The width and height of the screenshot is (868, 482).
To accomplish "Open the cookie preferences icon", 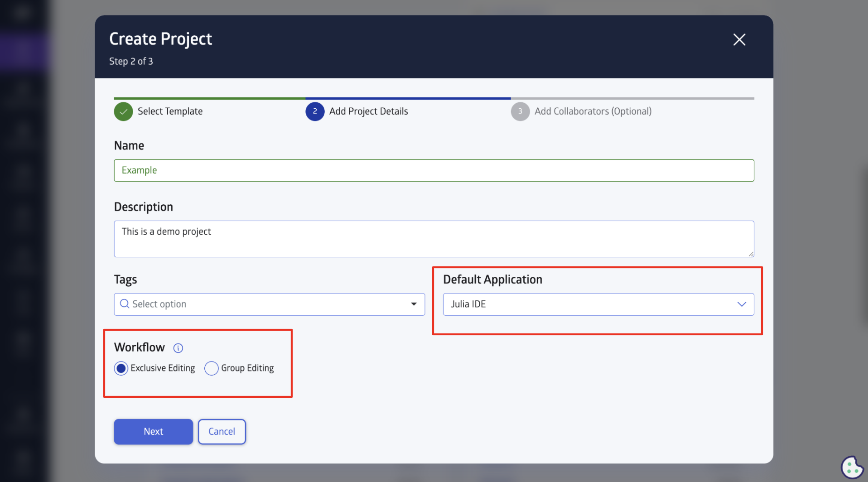I will pos(852,467).
